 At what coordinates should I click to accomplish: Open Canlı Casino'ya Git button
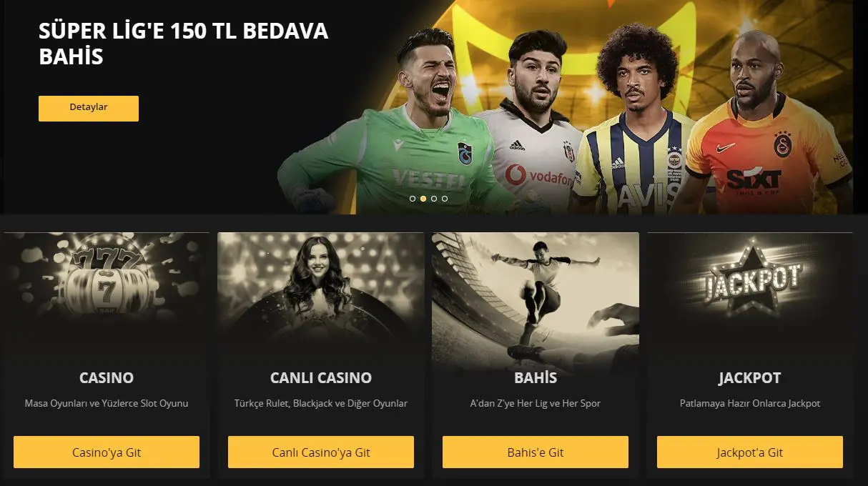click(x=321, y=452)
